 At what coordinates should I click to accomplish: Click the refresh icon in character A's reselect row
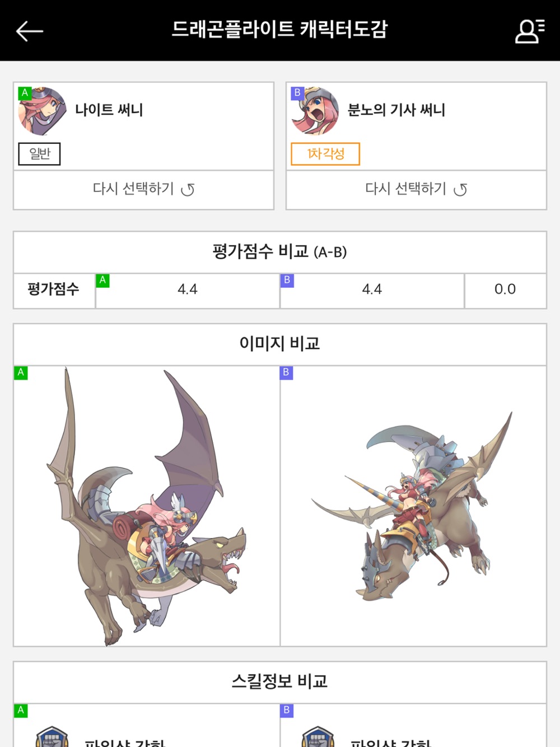click(x=188, y=190)
